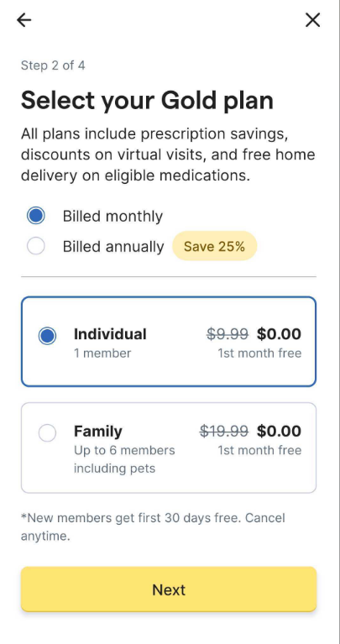Click the struck-through $9.99 price
The width and height of the screenshot is (340, 644).
coord(227,334)
